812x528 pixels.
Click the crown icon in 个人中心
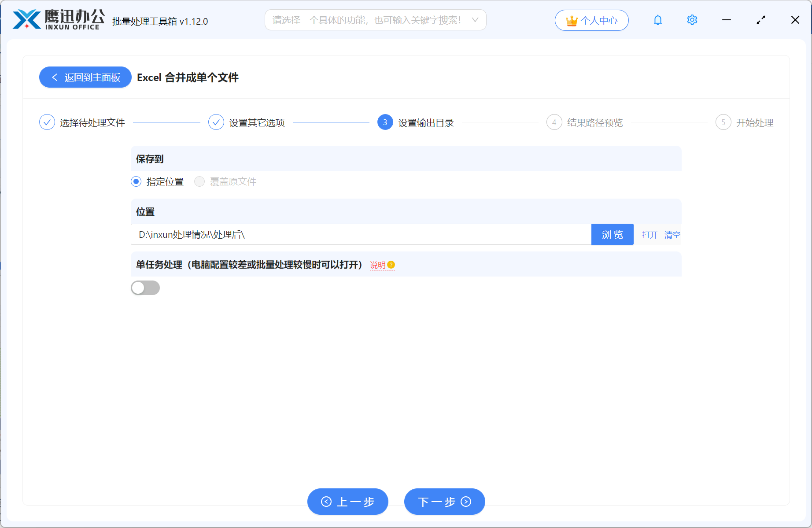[x=571, y=20]
